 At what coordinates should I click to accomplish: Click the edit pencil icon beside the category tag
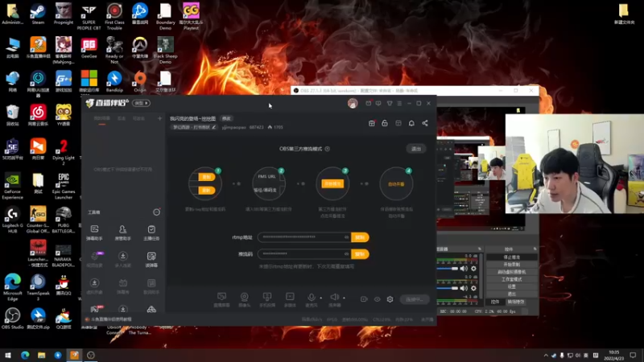click(x=214, y=127)
